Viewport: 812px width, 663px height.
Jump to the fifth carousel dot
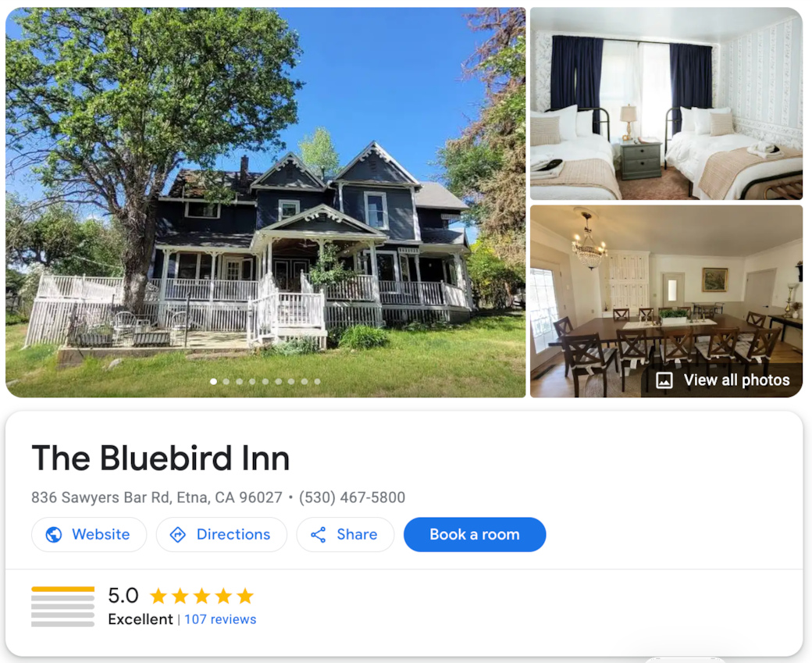pyautogui.click(x=265, y=381)
